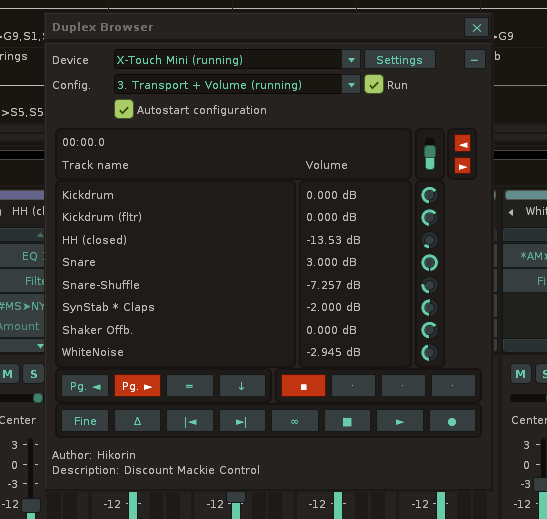Click the skip-to-previous block button
547x519 pixels.
[190, 421]
